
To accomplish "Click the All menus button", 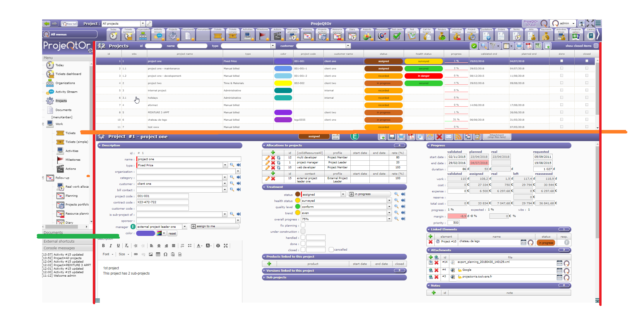I will pyautogui.click(x=70, y=34).
